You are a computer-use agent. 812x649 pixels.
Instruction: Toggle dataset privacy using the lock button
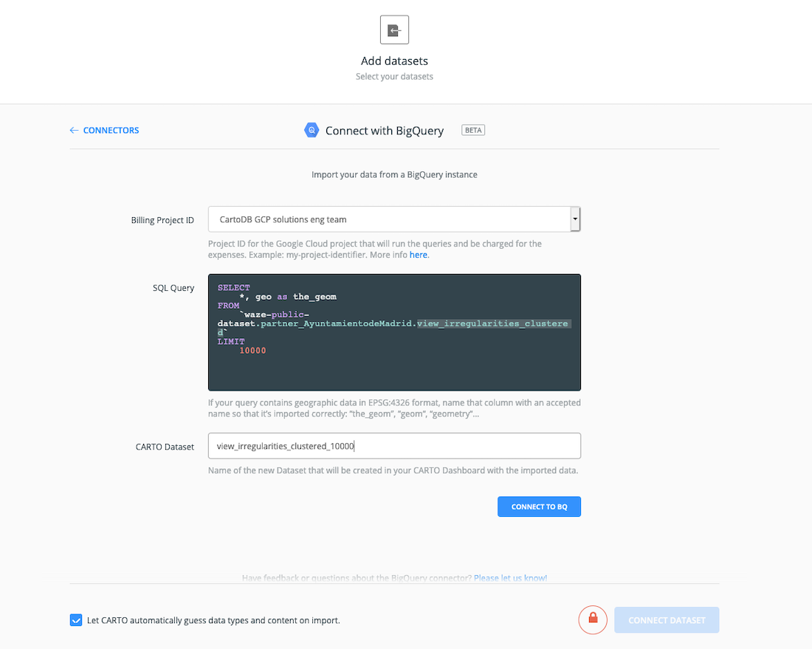pyautogui.click(x=593, y=619)
